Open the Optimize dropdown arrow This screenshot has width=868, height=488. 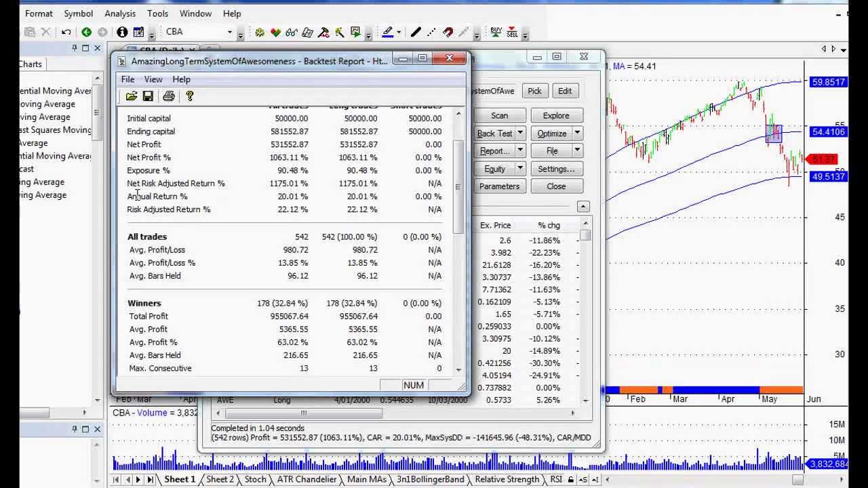[577, 134]
